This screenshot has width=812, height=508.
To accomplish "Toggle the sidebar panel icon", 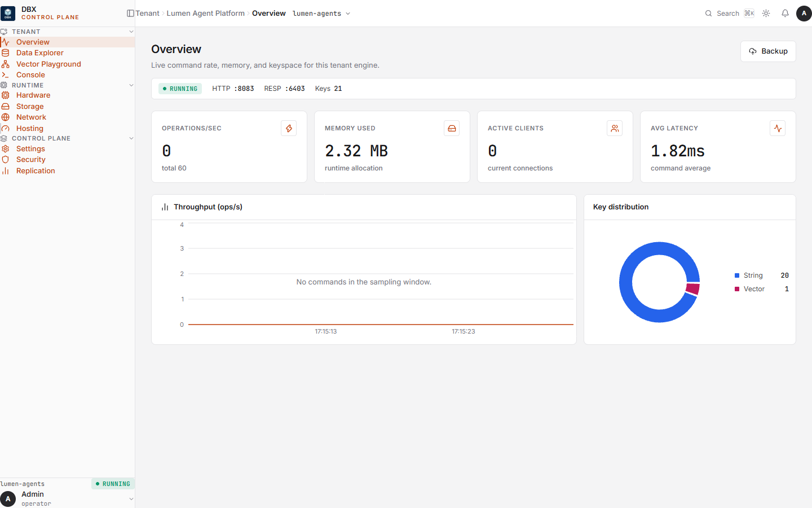I will pyautogui.click(x=130, y=14).
